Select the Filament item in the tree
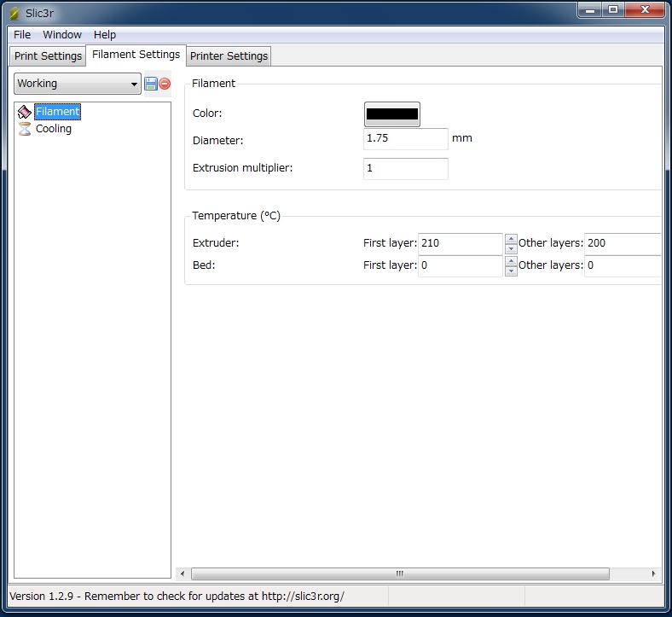The width and height of the screenshot is (672, 617). click(x=57, y=112)
